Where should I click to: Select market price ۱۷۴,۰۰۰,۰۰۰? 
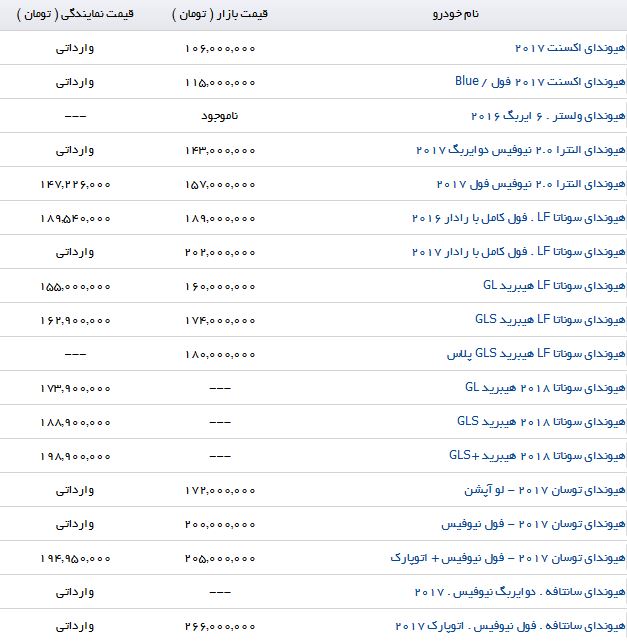[220, 320]
